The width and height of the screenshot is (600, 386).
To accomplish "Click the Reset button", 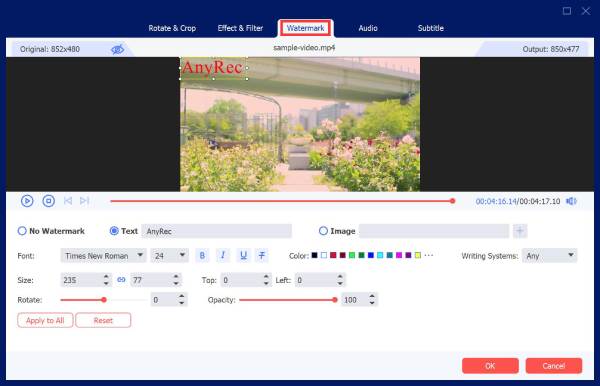I will tap(103, 320).
